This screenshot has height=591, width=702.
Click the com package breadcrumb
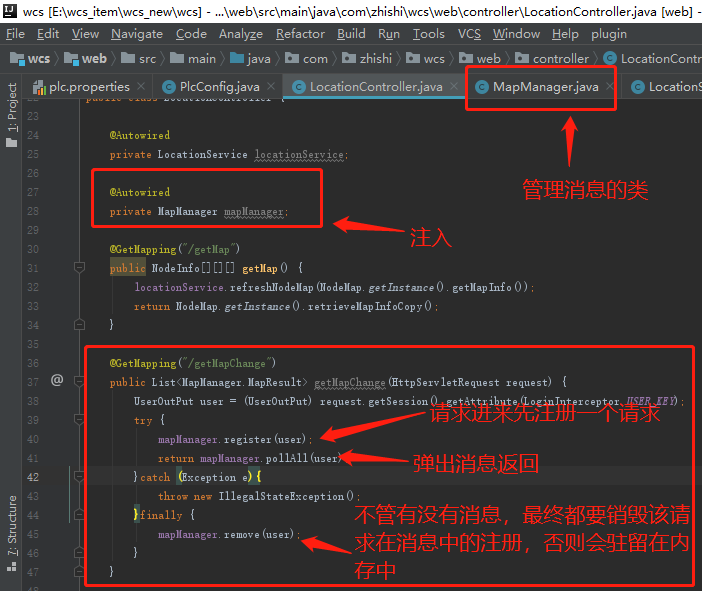pyautogui.click(x=307, y=59)
